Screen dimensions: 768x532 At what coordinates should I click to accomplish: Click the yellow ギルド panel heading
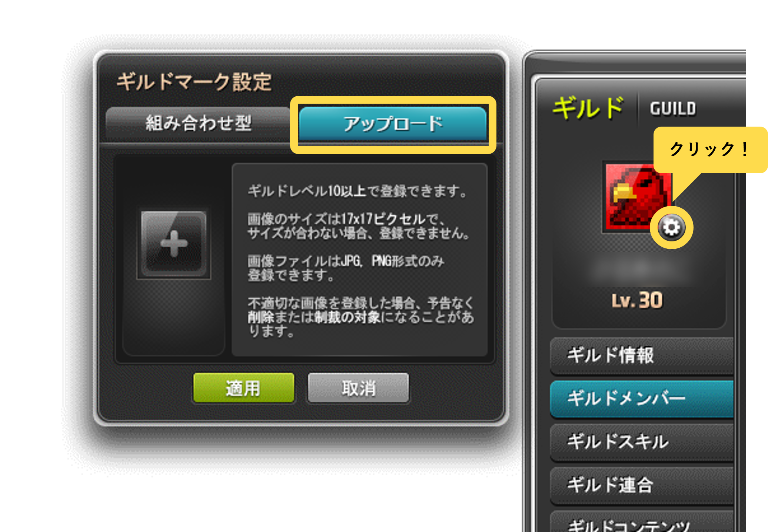point(588,108)
